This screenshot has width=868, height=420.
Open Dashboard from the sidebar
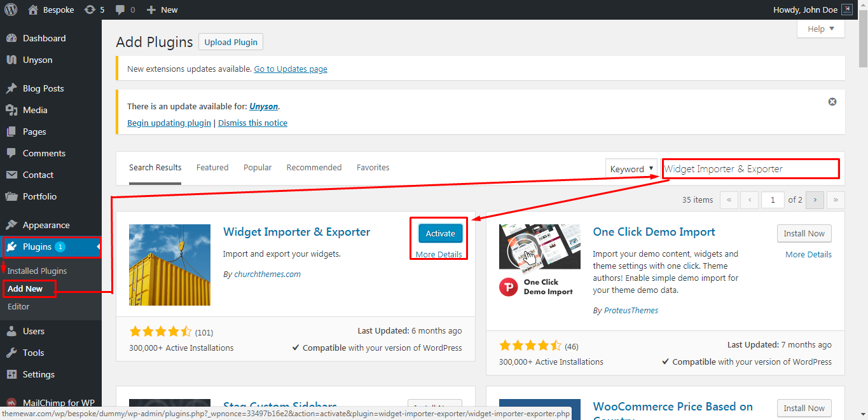pyautogui.click(x=51, y=38)
